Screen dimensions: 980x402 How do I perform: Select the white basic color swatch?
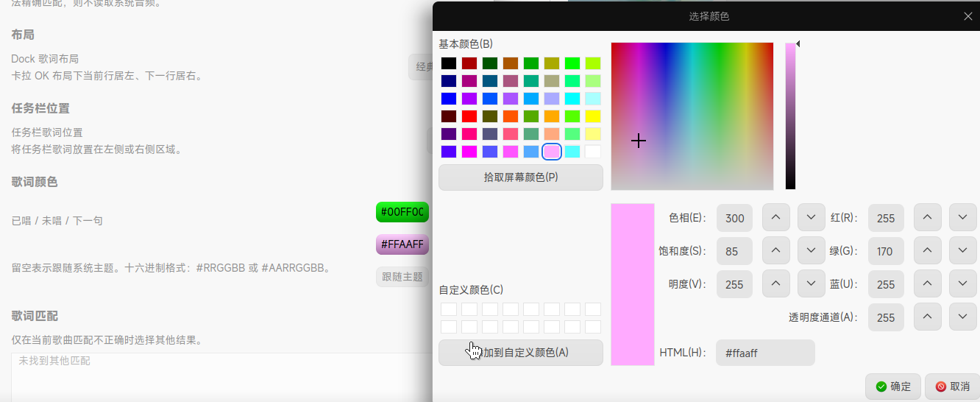(593, 152)
